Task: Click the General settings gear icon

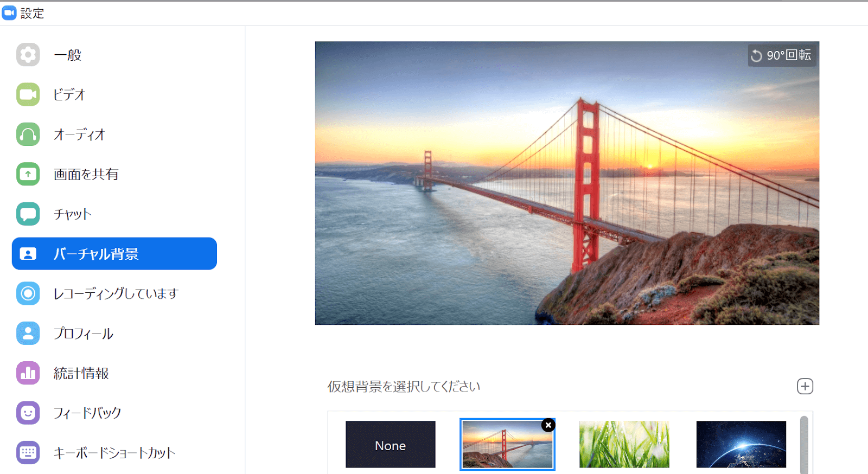Action: 28,55
